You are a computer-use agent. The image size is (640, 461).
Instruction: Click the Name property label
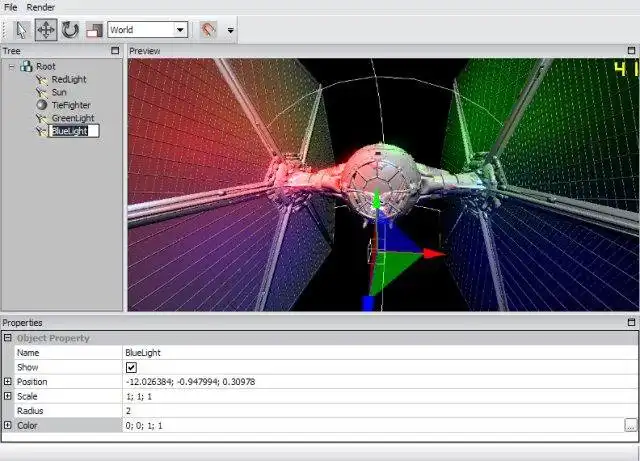[x=28, y=353]
